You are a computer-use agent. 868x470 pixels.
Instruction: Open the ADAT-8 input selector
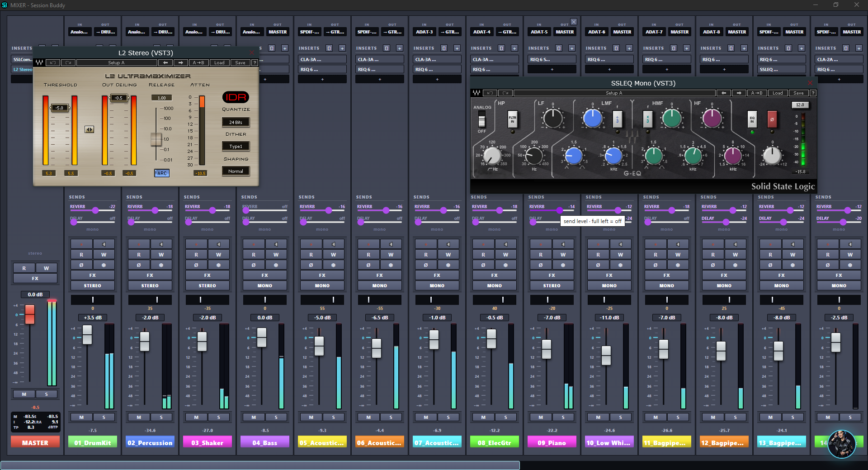(712, 32)
